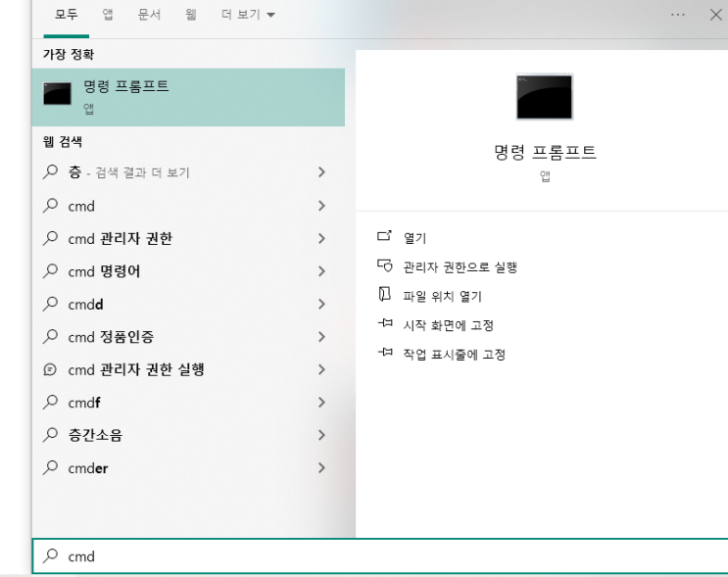Click the shield icon for admin run
This screenshot has width=728, height=577.
tap(384, 265)
